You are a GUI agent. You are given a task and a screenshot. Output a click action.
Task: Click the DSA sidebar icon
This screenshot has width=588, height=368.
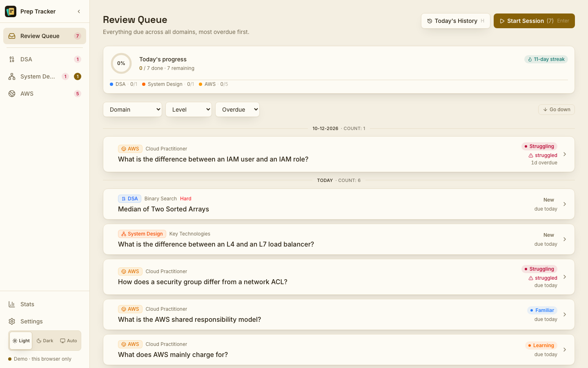tap(12, 59)
